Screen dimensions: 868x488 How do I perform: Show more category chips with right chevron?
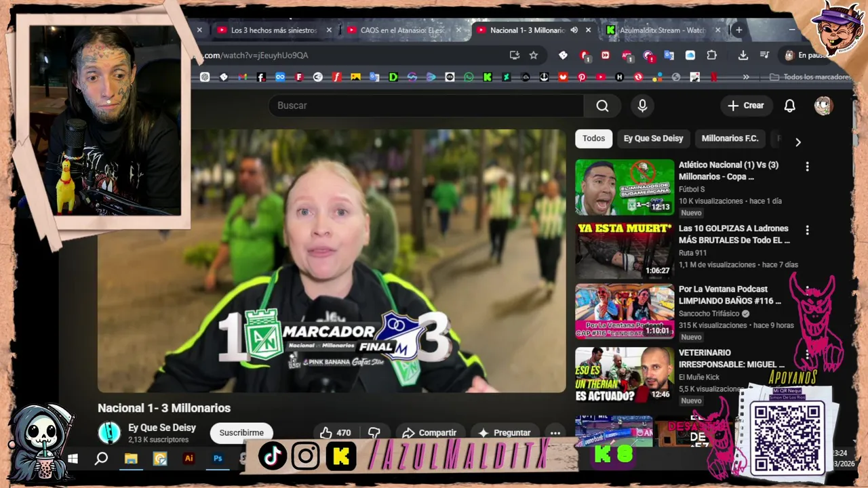tap(797, 142)
